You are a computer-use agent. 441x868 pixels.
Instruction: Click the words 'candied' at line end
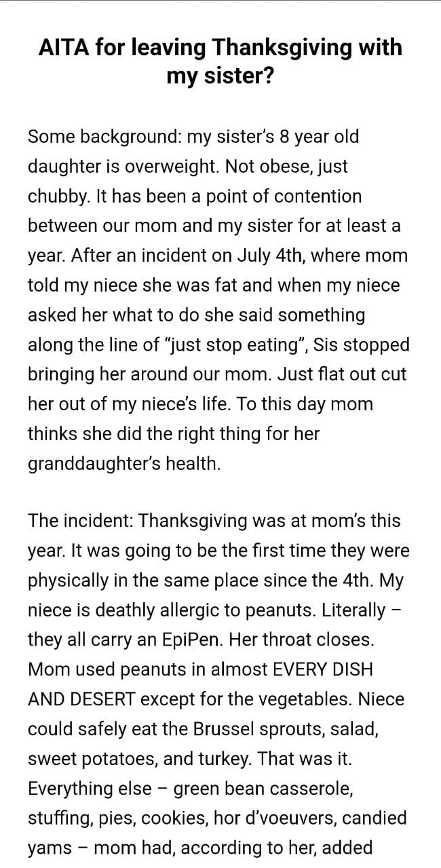click(374, 818)
